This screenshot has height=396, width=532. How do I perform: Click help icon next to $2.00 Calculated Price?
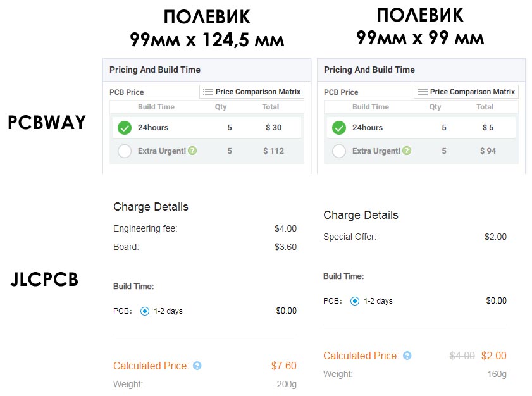tap(407, 356)
